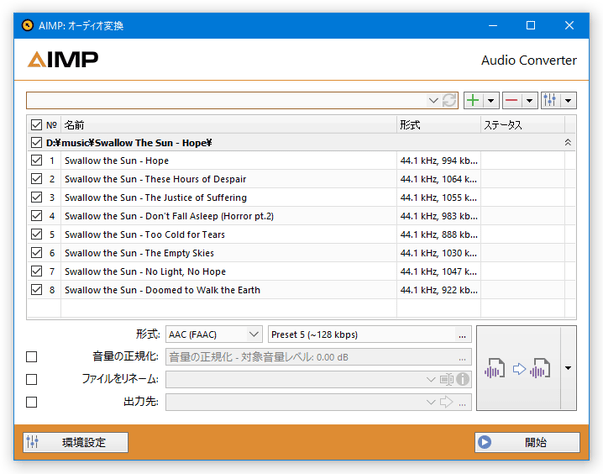Minimize the AIMP converter window
The width and height of the screenshot is (603, 474).
[493, 25]
